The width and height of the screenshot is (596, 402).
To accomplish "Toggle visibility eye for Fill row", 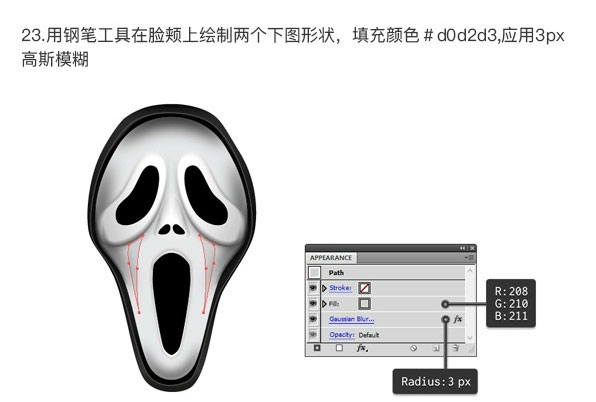I will click(x=313, y=303).
